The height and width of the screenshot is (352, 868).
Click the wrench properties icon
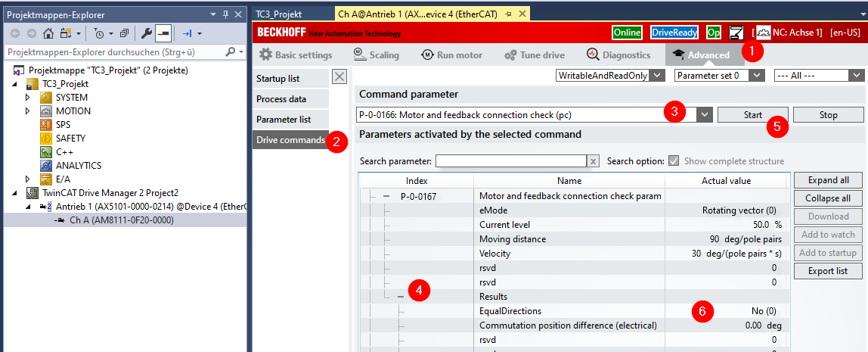[147, 33]
